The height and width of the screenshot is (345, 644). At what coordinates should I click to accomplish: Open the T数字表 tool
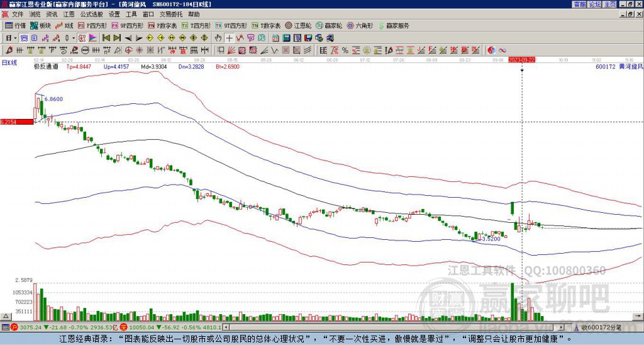[266, 25]
